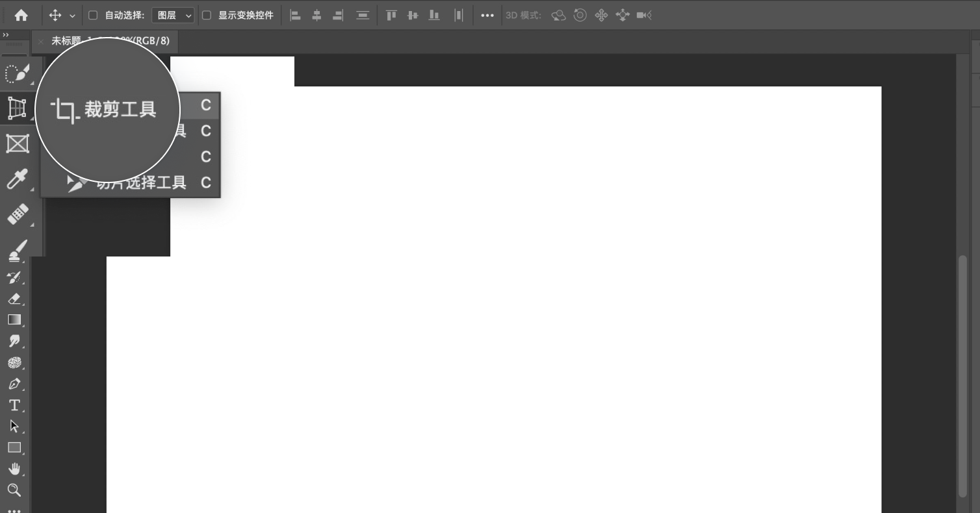Image resolution: width=980 pixels, height=513 pixels.
Task: Click the vertical scrollbar of the canvas
Action: 962,375
